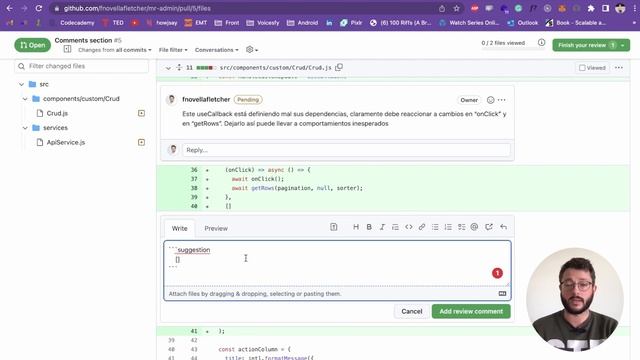
Task: Reload the browser page
Action: coord(38,8)
